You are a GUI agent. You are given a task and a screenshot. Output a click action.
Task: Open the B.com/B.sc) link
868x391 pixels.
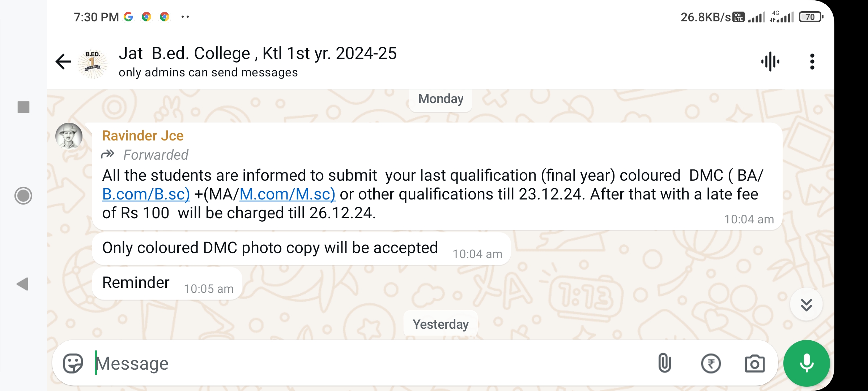click(x=146, y=194)
